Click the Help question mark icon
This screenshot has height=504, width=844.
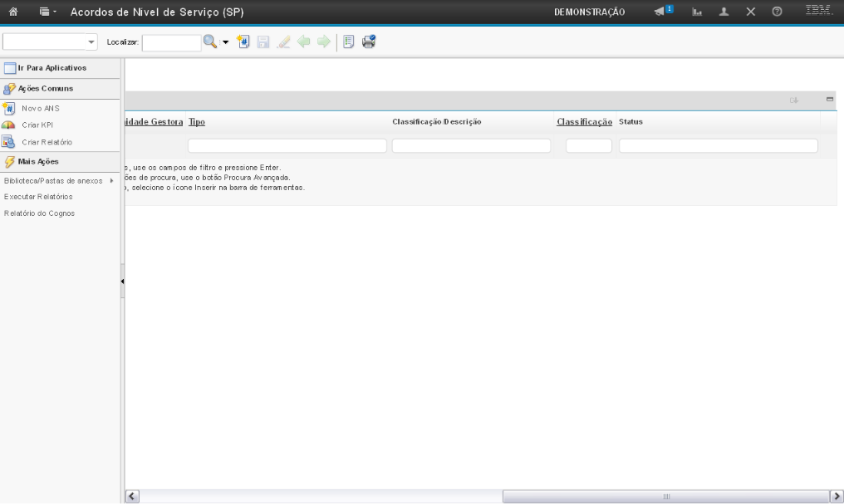tap(777, 12)
